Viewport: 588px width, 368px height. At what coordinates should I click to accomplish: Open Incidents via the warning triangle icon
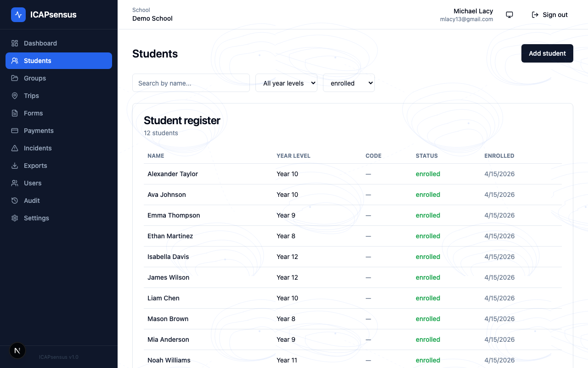click(15, 148)
